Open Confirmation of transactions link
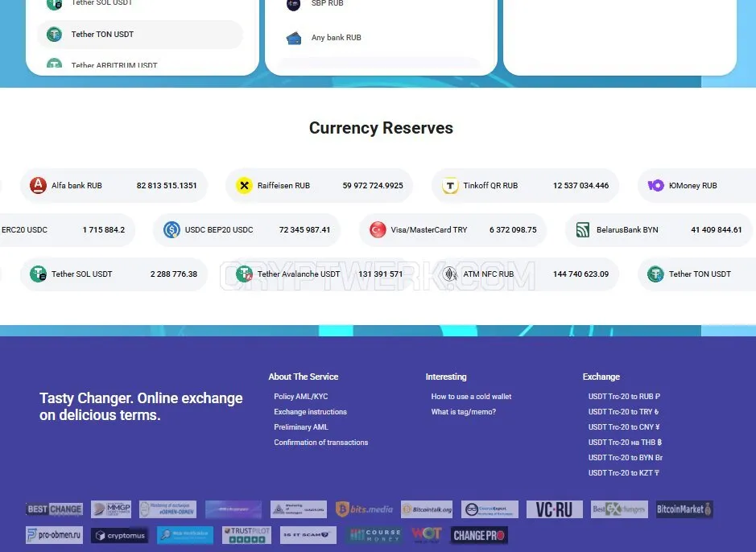 coord(321,443)
